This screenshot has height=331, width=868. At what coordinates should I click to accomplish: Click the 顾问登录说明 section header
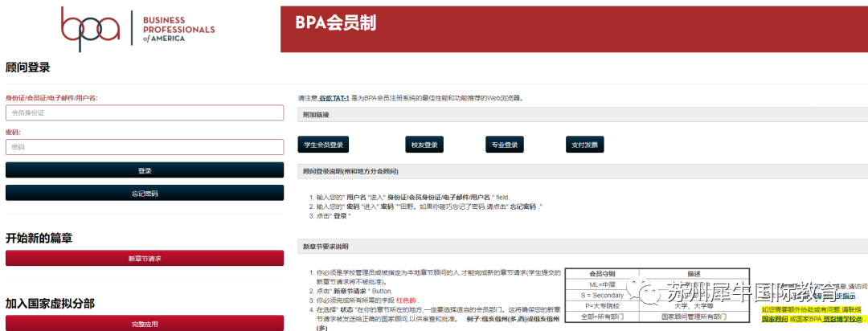click(x=583, y=172)
